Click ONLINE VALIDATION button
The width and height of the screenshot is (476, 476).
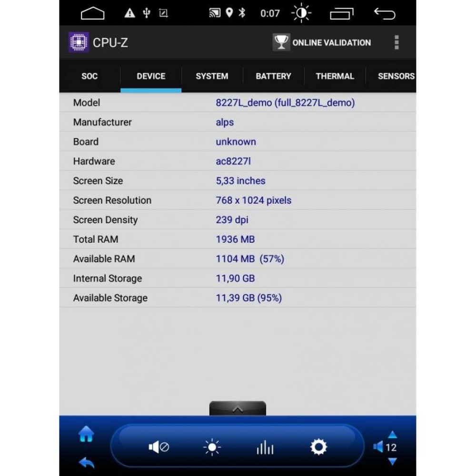322,42
